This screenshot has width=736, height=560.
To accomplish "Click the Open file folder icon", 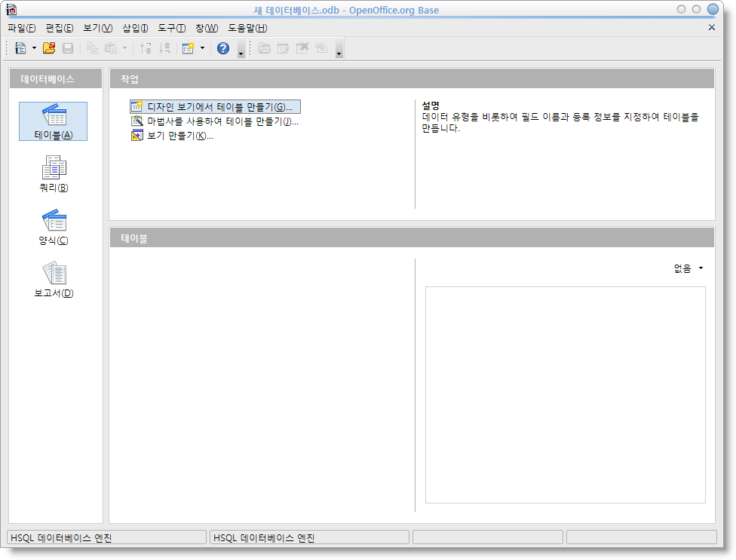I will pyautogui.click(x=49, y=47).
